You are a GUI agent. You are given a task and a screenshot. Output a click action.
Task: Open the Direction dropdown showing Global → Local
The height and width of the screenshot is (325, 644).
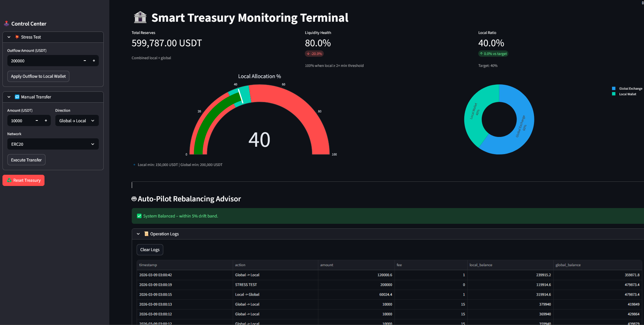[77, 121]
